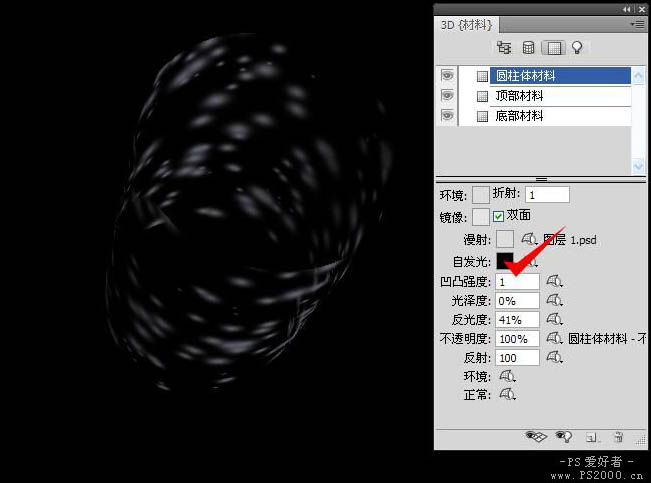Toggle visibility of 圆柱体材料
Image resolution: width=651 pixels, height=483 pixels.
point(447,76)
